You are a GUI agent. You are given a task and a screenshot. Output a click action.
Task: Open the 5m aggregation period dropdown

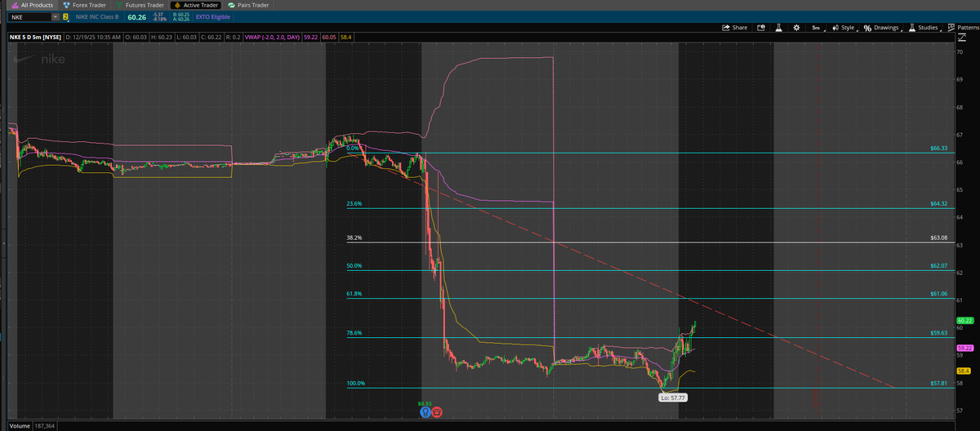[817, 28]
